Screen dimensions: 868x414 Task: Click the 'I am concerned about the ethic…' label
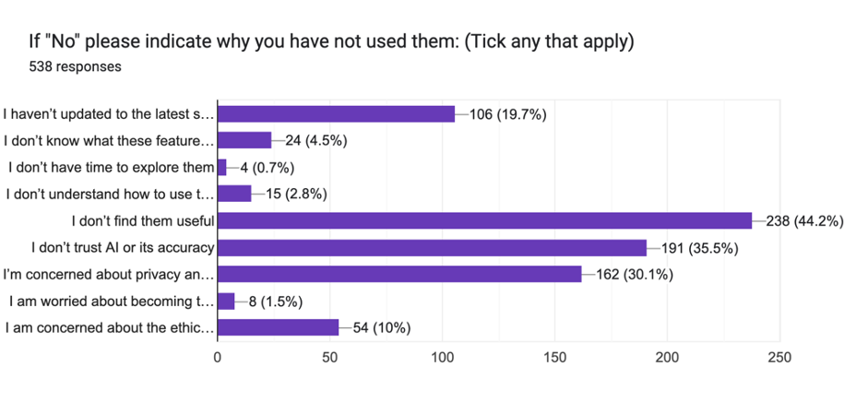(109, 327)
